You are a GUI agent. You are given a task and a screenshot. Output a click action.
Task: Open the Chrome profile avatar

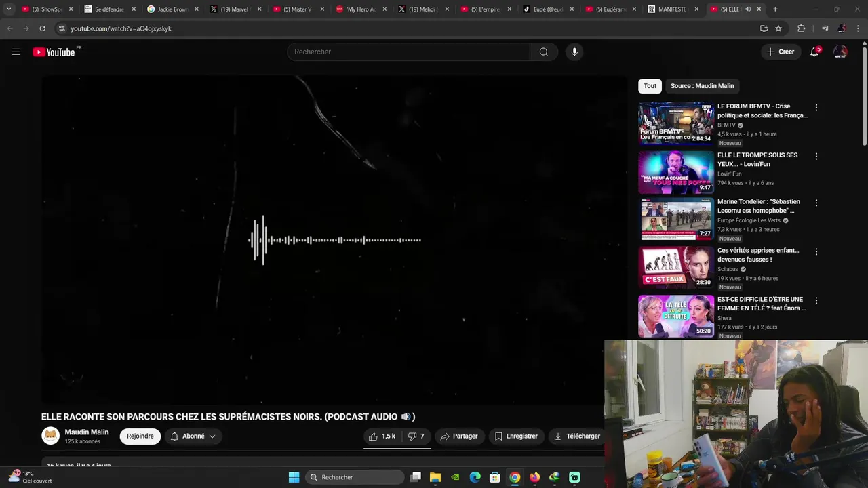coord(842,28)
